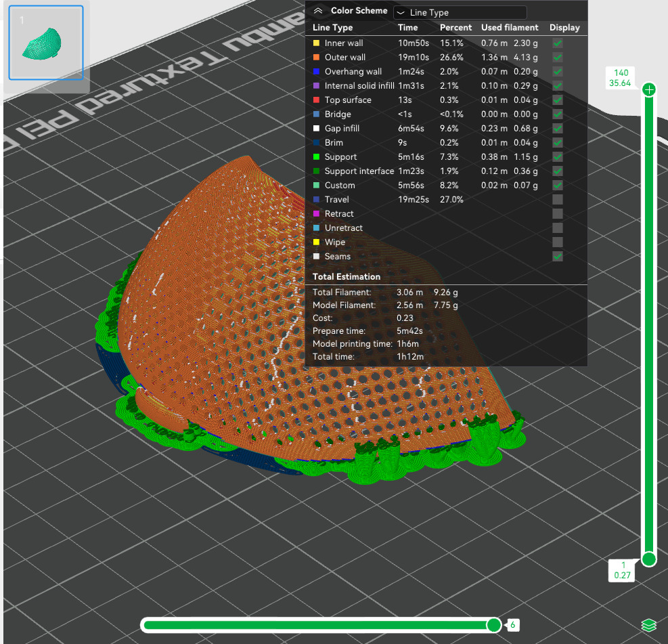668x644 pixels.
Task: Click the Seams white color swatch
Action: click(x=316, y=256)
